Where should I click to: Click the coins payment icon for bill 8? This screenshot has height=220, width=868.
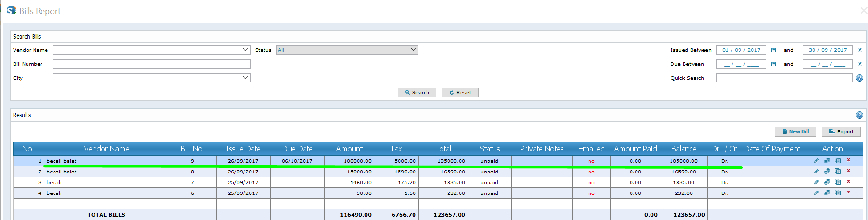click(827, 171)
